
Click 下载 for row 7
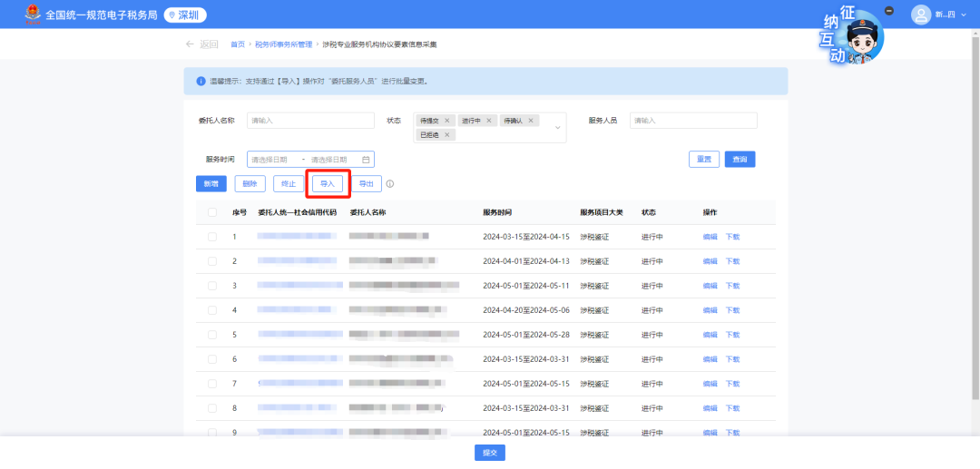pyautogui.click(x=732, y=384)
